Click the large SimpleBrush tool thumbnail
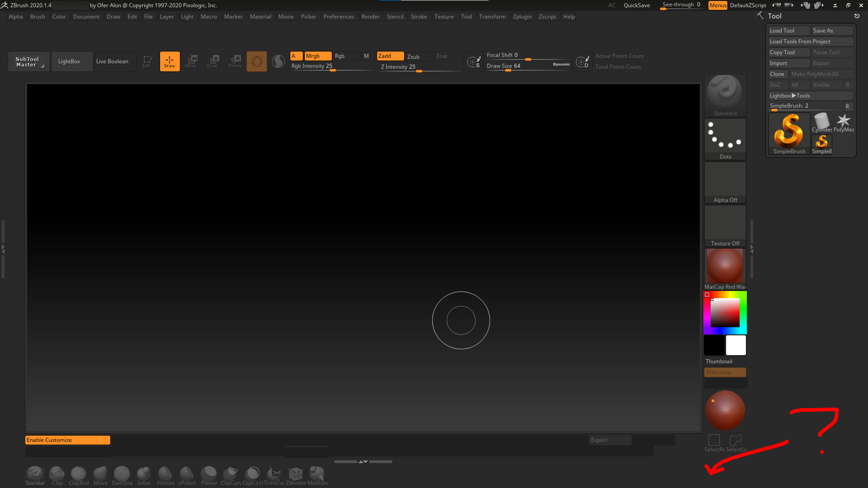868x488 pixels. (789, 134)
